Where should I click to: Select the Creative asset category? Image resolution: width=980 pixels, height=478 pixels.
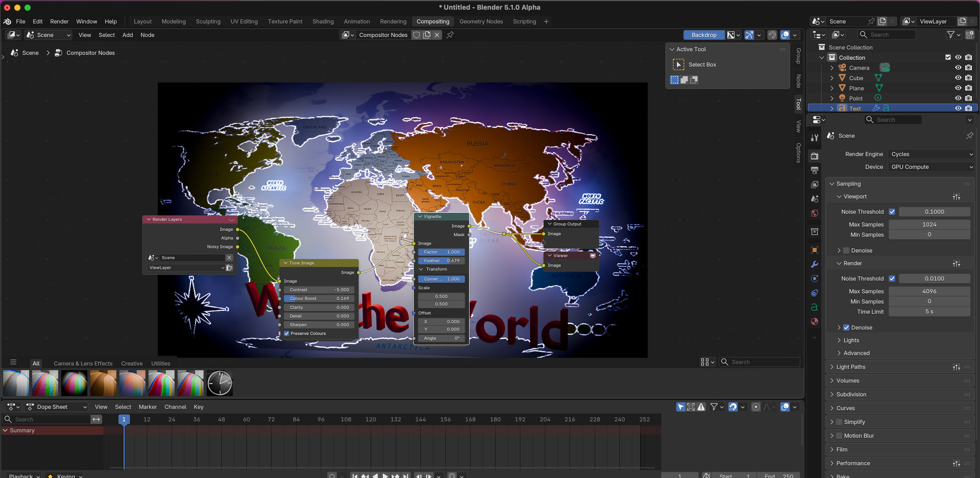132,364
